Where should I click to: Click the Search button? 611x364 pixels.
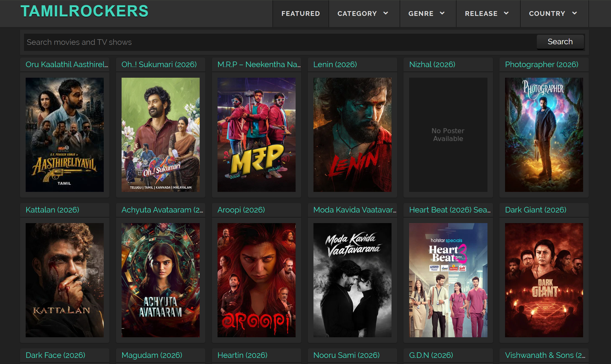[x=560, y=42]
